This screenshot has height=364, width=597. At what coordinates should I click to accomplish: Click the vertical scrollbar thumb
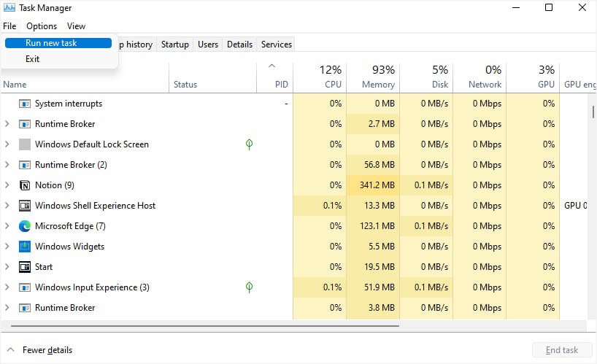593,112
